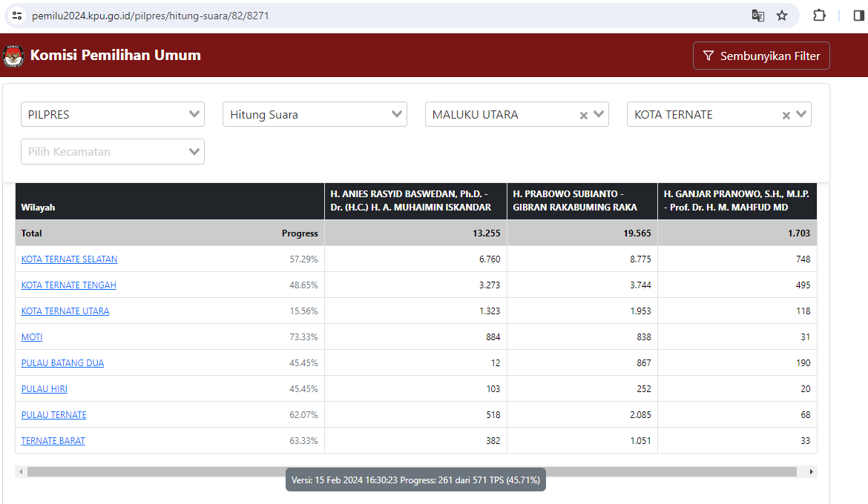868x504 pixels.
Task: Click the KPU logo in header
Action: [13, 56]
